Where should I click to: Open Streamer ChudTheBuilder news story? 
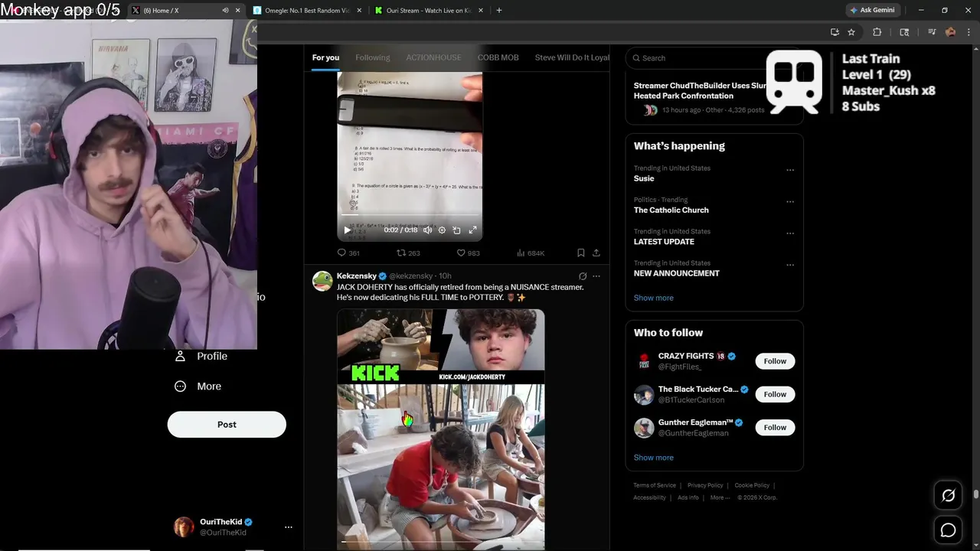pos(699,90)
